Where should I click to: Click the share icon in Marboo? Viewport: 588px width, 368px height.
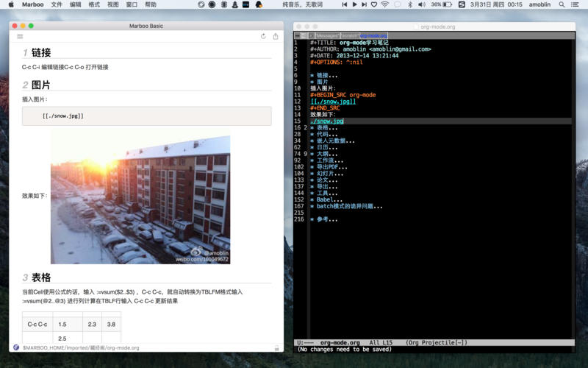pos(276,36)
